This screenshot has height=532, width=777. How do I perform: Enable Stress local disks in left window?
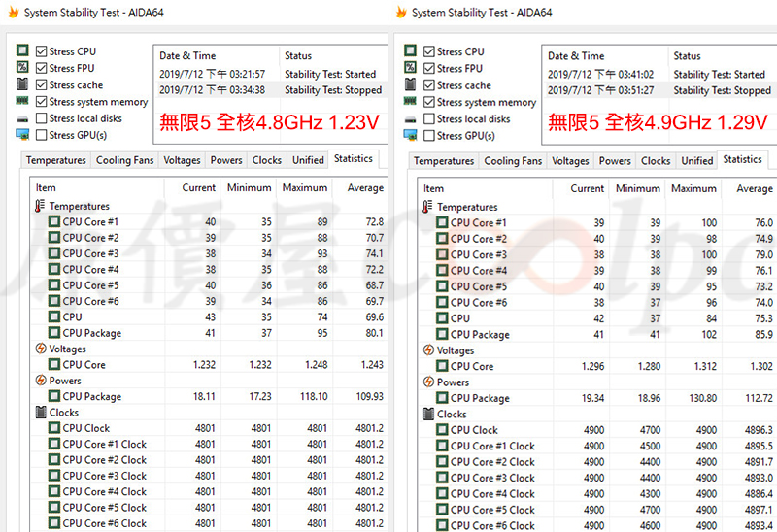(x=42, y=117)
